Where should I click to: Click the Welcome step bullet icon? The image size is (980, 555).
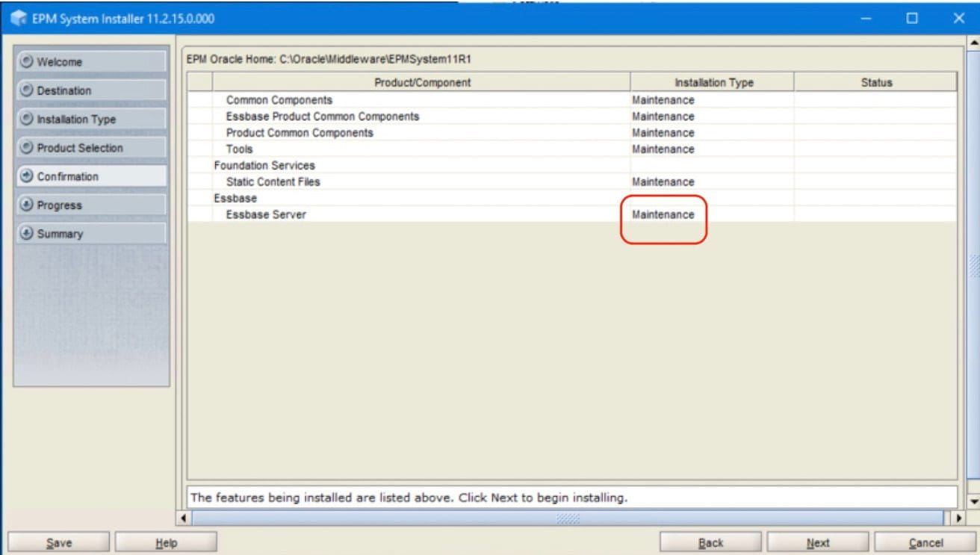point(27,62)
